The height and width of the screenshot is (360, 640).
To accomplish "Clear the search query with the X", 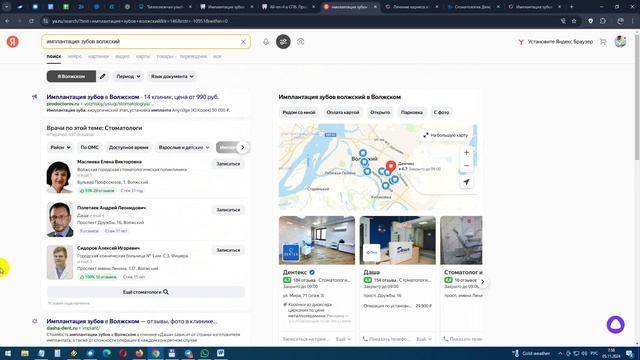I will 243,42.
